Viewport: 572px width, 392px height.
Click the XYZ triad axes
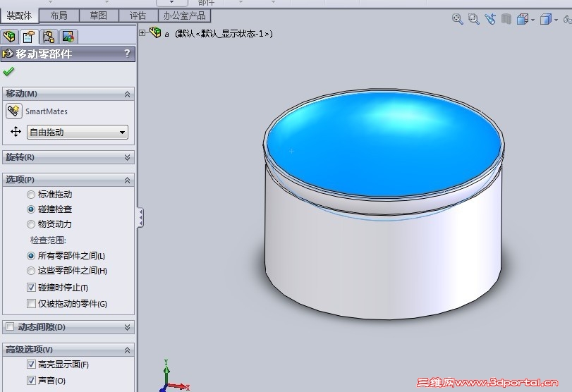click(174, 376)
